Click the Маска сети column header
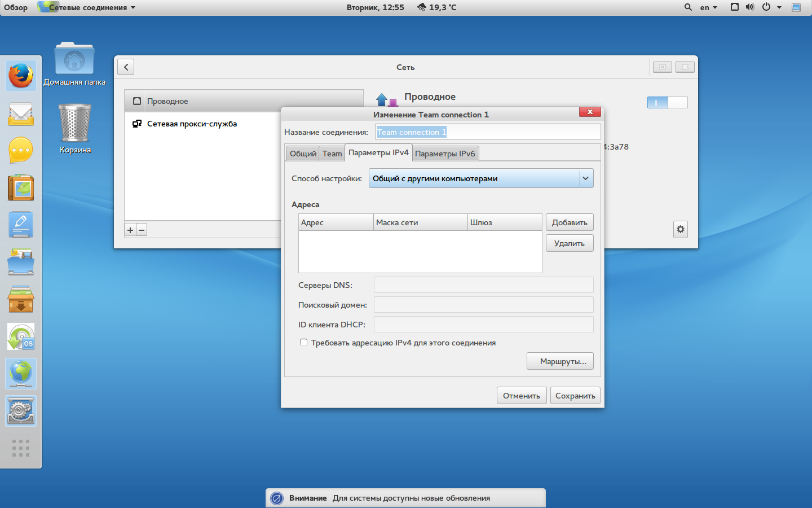This screenshot has width=812, height=508. click(421, 222)
